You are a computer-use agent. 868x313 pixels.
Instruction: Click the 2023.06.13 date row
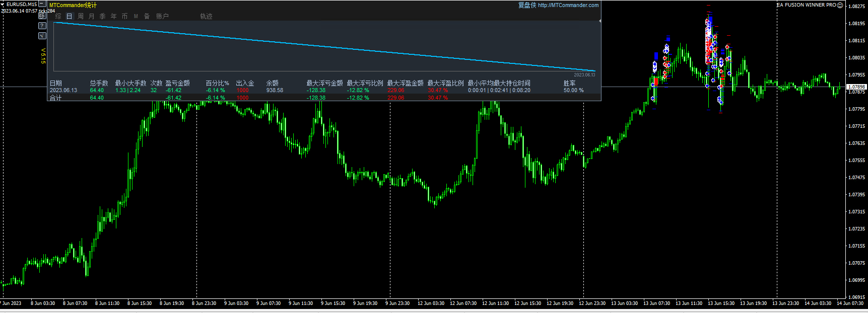[x=63, y=91]
